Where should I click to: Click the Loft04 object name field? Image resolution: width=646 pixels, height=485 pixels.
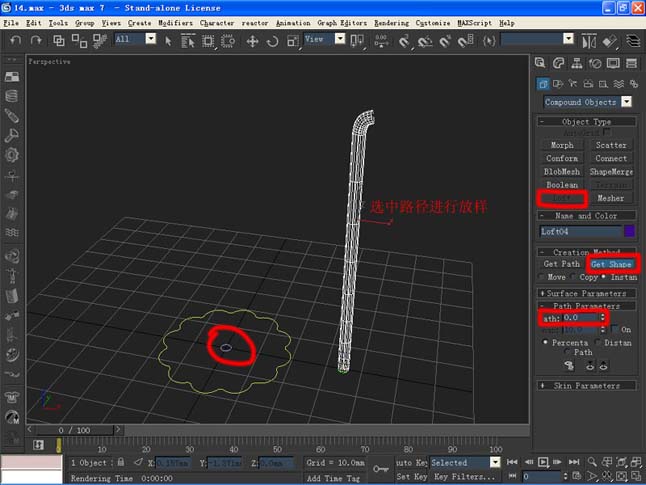(x=579, y=231)
